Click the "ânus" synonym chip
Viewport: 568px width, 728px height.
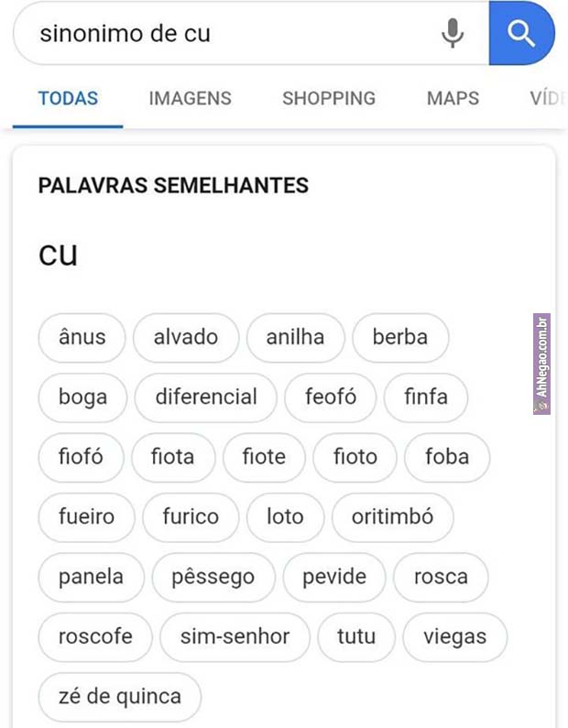(x=82, y=337)
